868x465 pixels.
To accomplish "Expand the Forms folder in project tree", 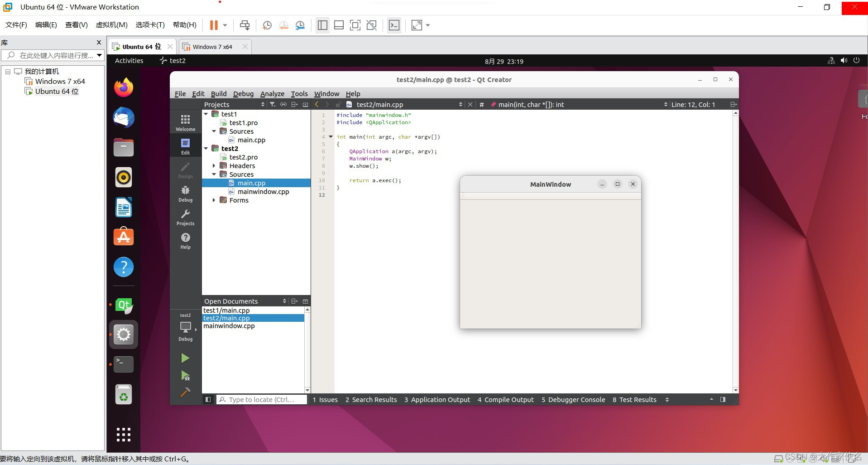I will click(x=214, y=200).
